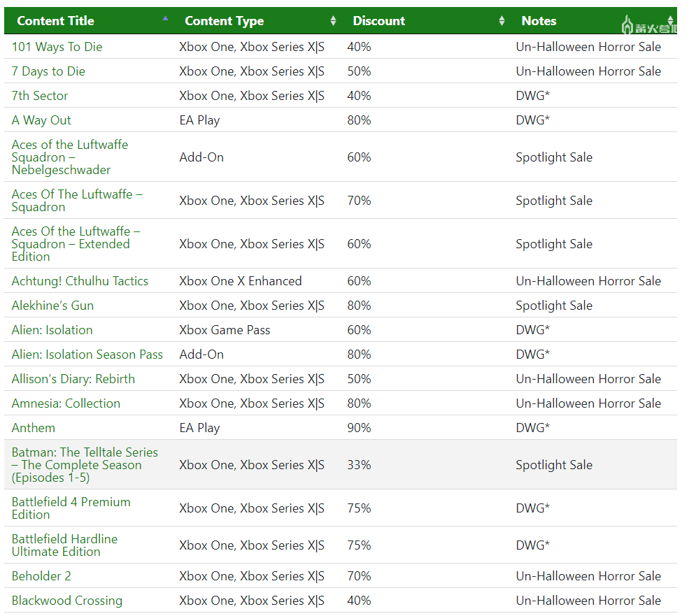Open Battlefield 4 Premium Edition link
This screenshot has width=696, height=616.
pos(71,508)
